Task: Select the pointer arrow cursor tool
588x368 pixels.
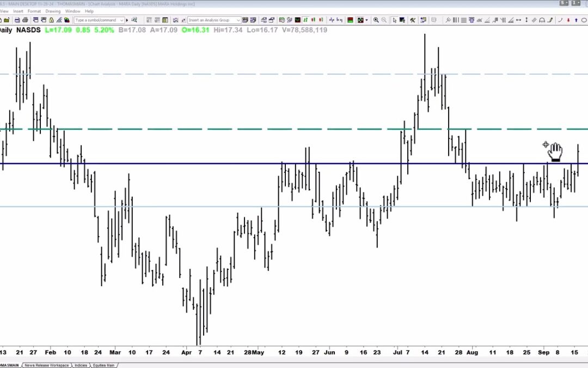Action: (x=395, y=20)
